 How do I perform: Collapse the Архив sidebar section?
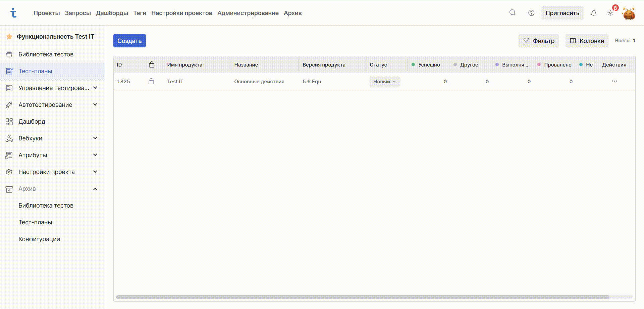pyautogui.click(x=95, y=189)
